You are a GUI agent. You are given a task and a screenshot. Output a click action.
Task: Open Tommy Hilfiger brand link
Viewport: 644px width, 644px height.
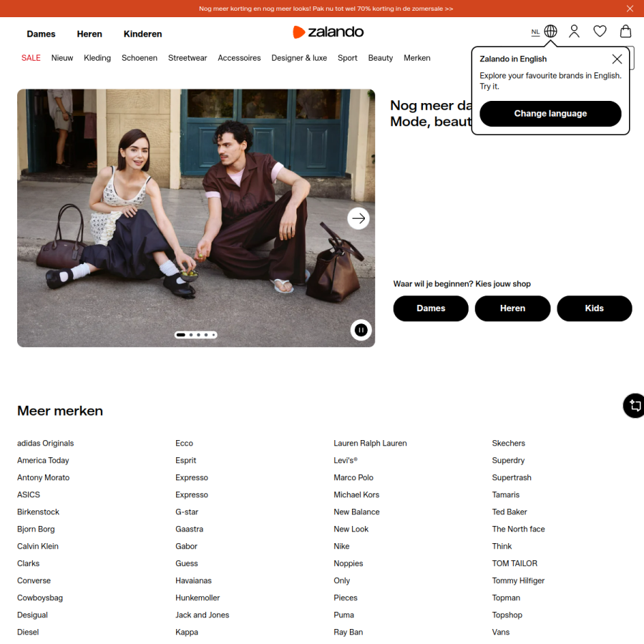pyautogui.click(x=518, y=581)
